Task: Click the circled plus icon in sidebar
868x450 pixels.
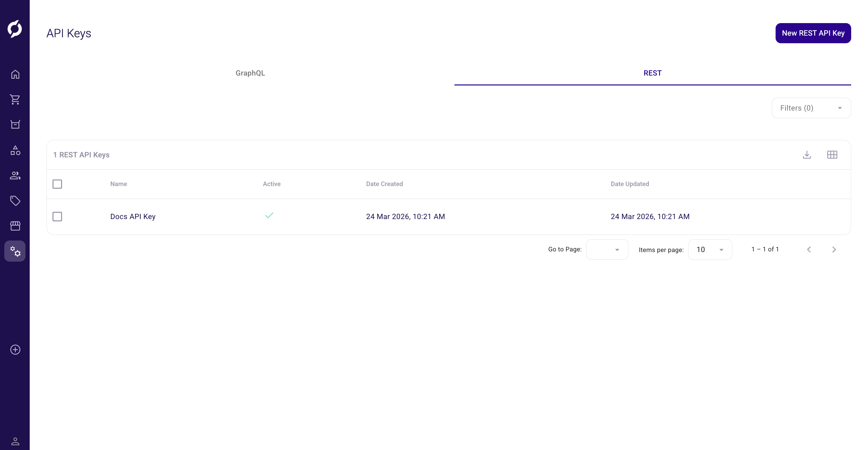Action: coord(15,350)
